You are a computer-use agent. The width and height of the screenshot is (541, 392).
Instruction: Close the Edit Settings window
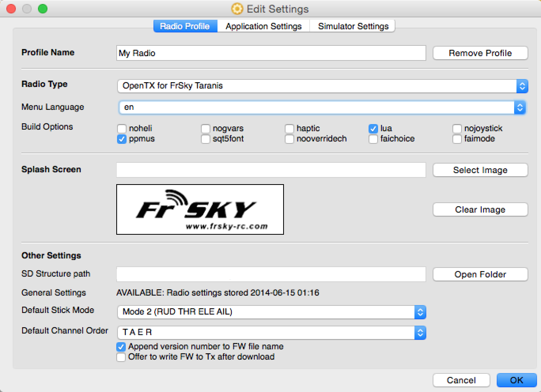tap(11, 9)
